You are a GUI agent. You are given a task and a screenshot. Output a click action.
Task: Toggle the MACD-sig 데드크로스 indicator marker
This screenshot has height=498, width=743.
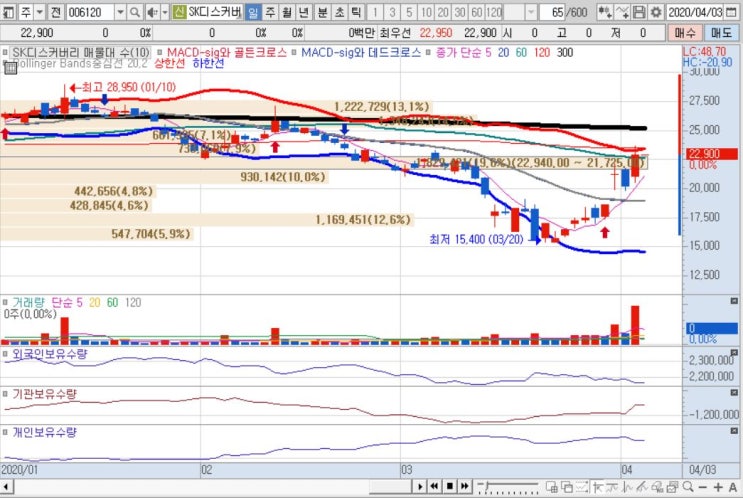[x=294, y=52]
